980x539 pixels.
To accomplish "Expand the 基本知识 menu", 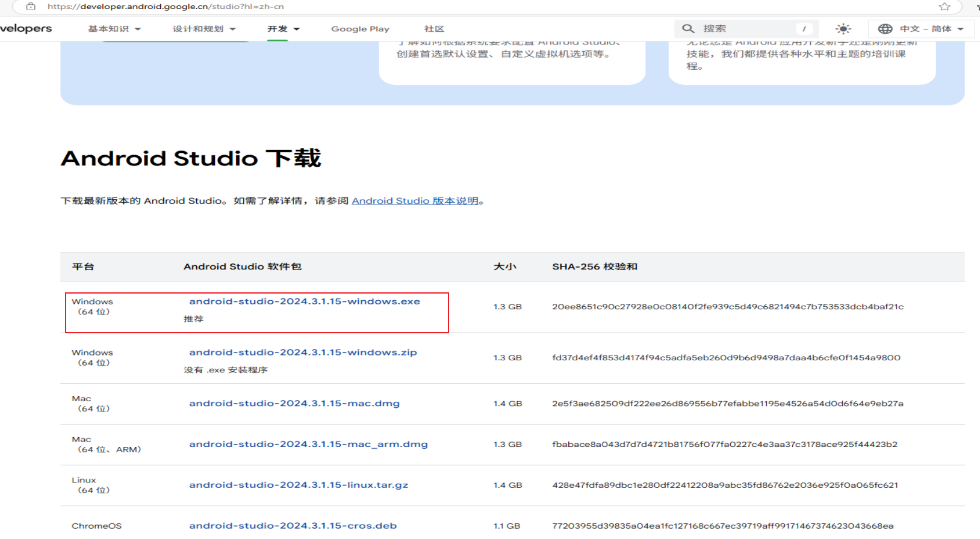I will pos(114,29).
